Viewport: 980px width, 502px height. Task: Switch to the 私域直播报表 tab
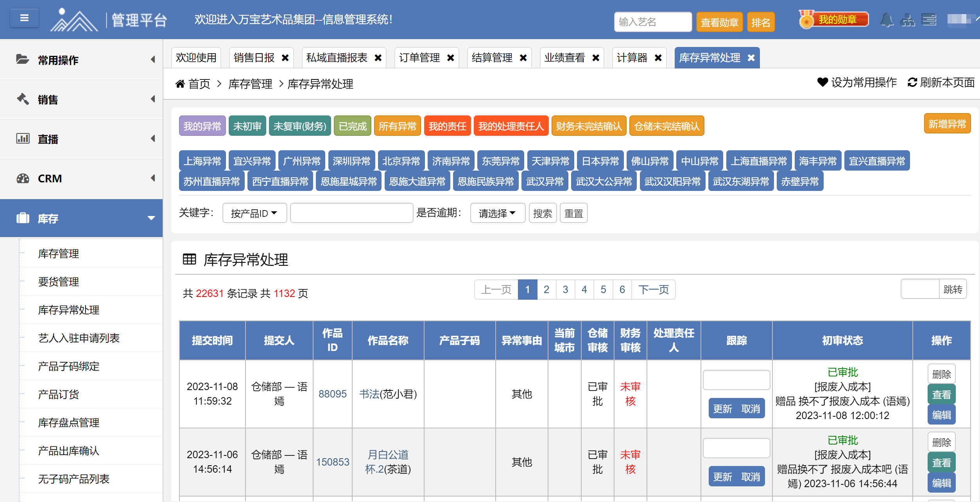tap(337, 58)
